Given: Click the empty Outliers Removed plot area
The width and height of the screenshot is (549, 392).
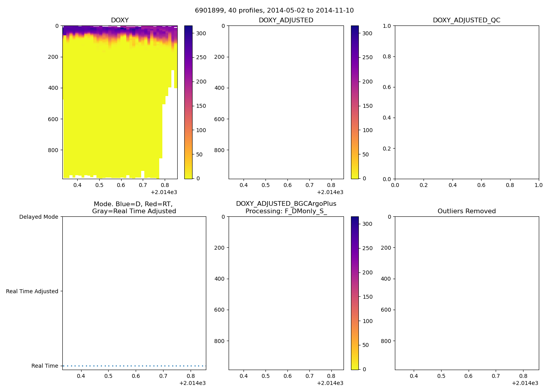Looking at the screenshot, I should coord(466,293).
